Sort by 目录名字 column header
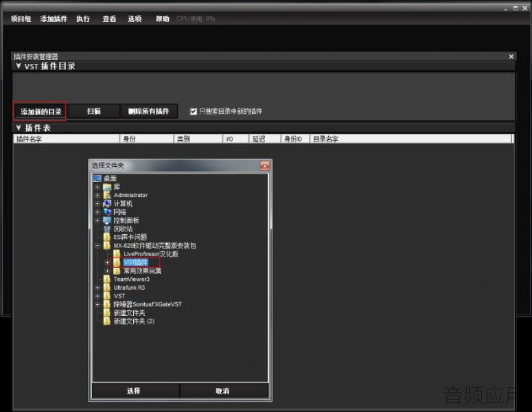 point(410,139)
